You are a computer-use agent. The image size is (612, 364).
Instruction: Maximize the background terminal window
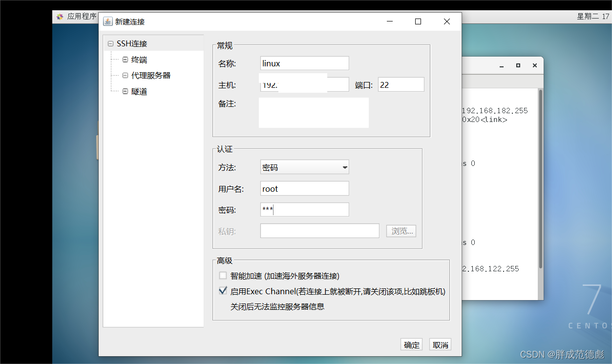click(x=518, y=65)
